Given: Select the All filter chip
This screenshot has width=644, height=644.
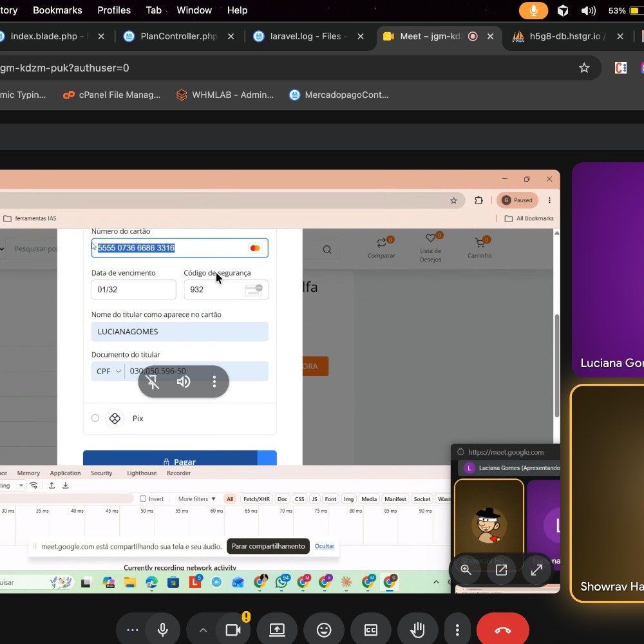Looking at the screenshot, I should click(x=230, y=498).
